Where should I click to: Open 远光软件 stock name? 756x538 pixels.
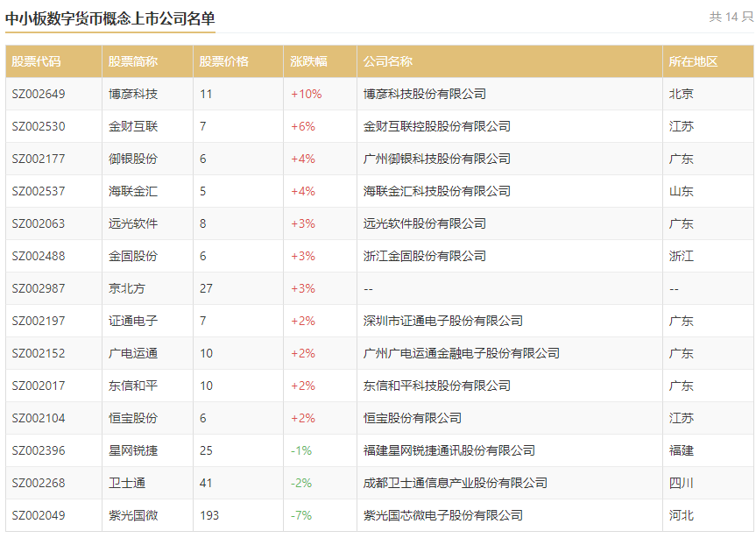pyautogui.click(x=133, y=223)
